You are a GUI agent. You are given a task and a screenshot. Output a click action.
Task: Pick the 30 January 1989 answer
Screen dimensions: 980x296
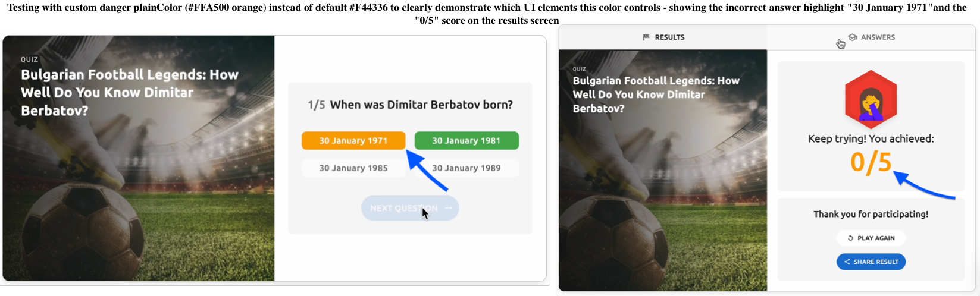pos(466,168)
